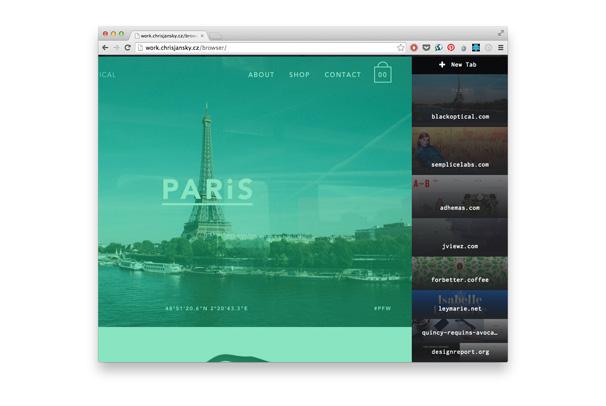Click the Pocket extension icon
The height and width of the screenshot is (406, 606).
tap(426, 48)
